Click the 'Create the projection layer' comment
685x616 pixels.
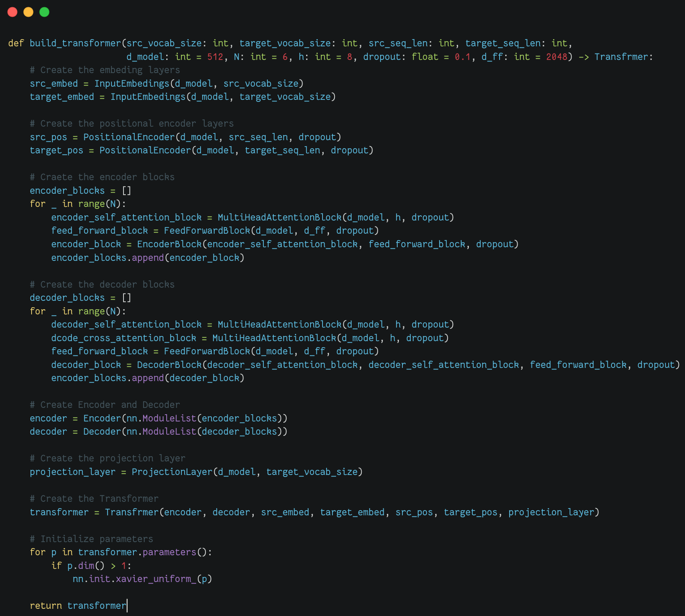[x=108, y=458]
